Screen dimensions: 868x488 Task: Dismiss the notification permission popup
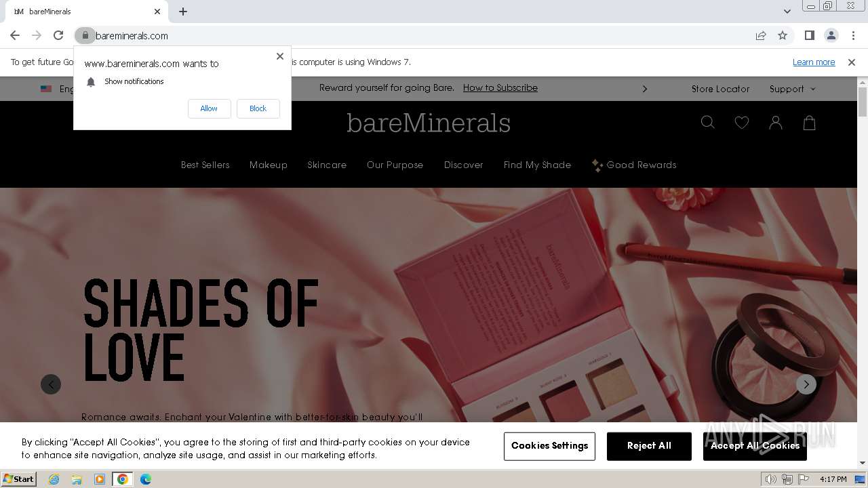coord(280,56)
